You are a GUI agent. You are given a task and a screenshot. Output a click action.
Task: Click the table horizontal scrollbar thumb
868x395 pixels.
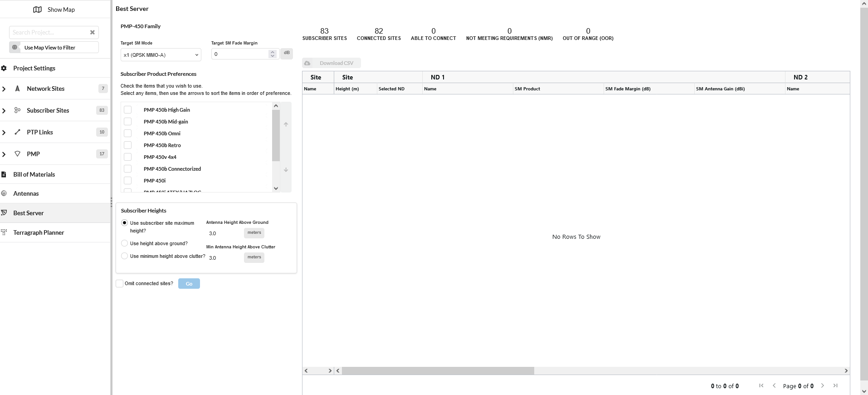click(438, 371)
